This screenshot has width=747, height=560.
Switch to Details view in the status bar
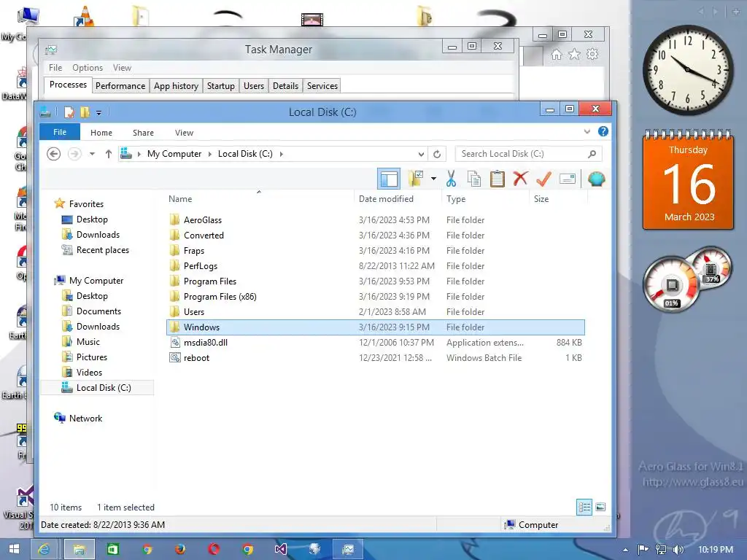pyautogui.click(x=584, y=507)
